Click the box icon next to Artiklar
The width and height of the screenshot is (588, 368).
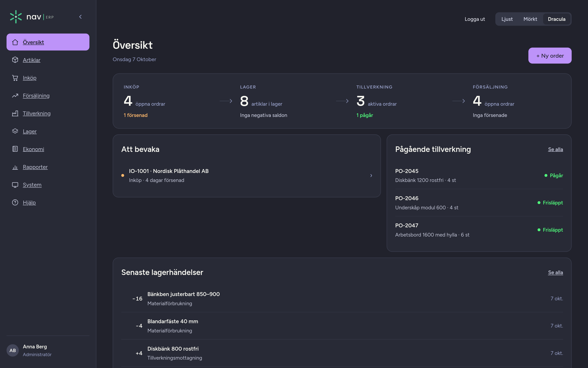[15, 60]
